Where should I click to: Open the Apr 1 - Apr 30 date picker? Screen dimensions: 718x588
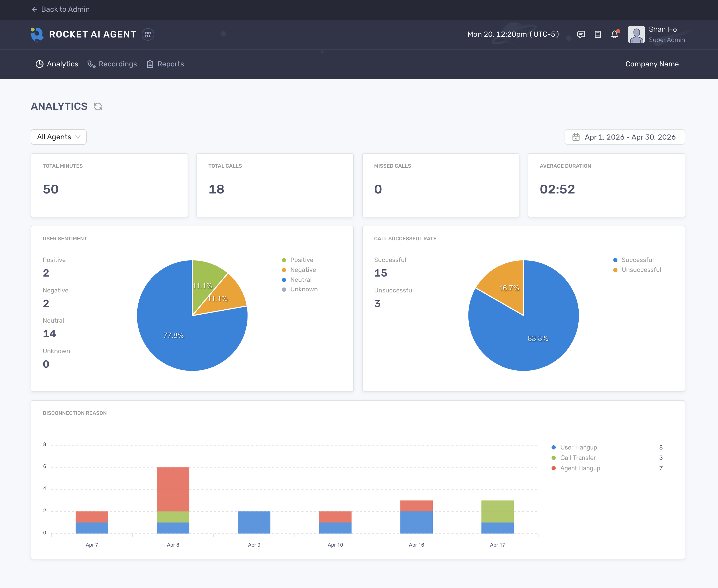[630, 137]
